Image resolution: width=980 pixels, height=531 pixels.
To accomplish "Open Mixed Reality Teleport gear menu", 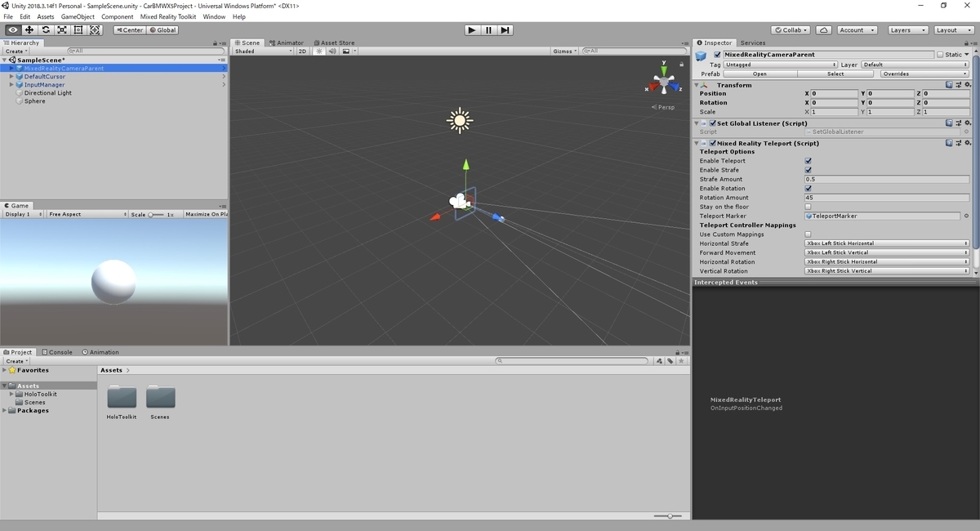I will coord(968,143).
